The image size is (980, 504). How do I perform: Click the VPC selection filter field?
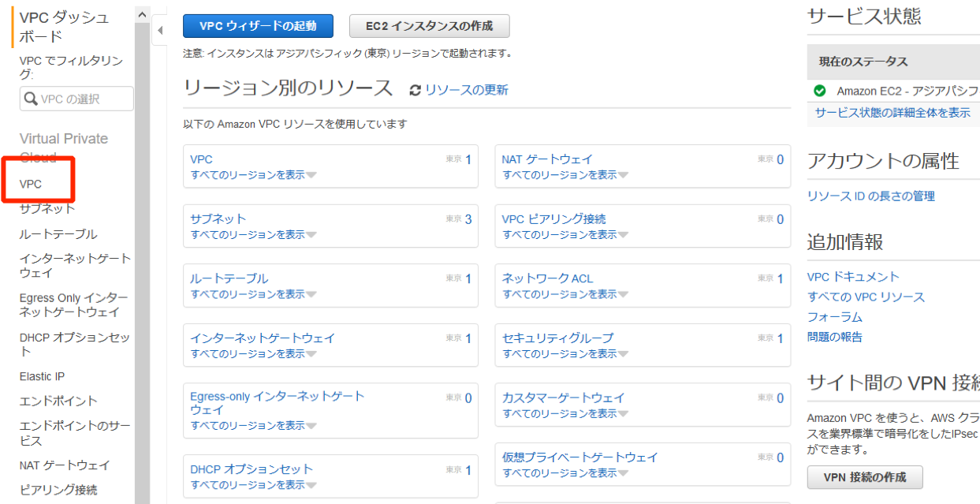[76, 99]
